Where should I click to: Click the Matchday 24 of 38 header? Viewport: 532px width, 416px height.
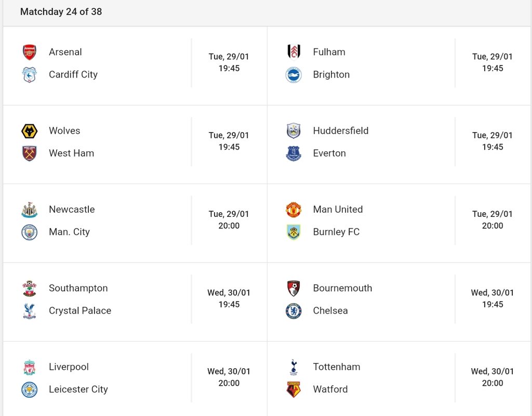[x=61, y=11]
